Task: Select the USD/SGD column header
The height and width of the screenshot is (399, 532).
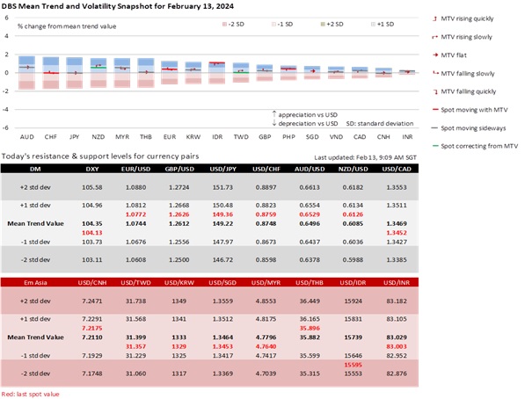Action: (x=273, y=281)
